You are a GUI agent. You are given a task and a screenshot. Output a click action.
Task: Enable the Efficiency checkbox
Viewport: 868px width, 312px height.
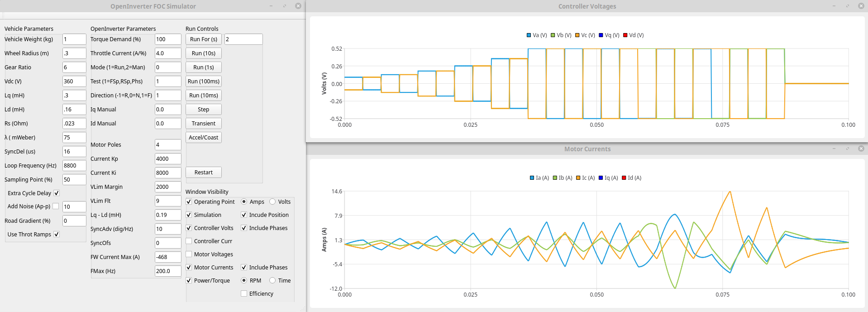tap(244, 293)
